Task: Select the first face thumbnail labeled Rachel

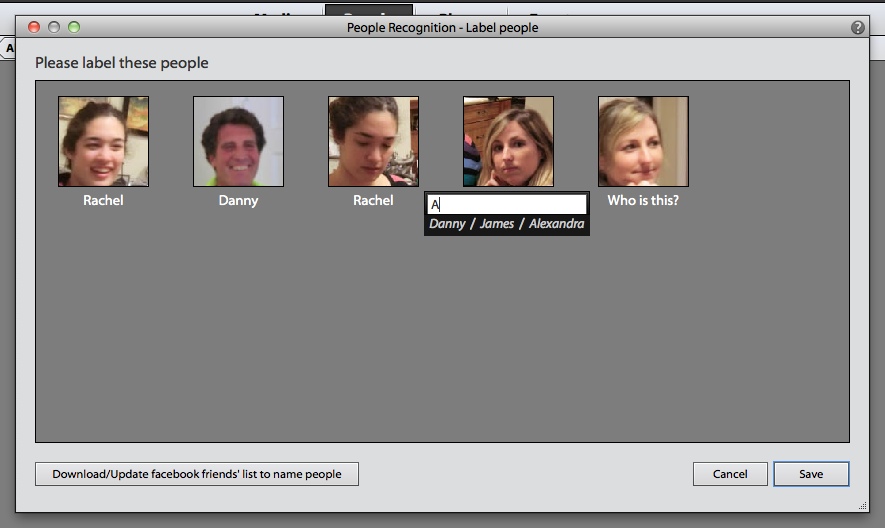Action: tap(103, 141)
